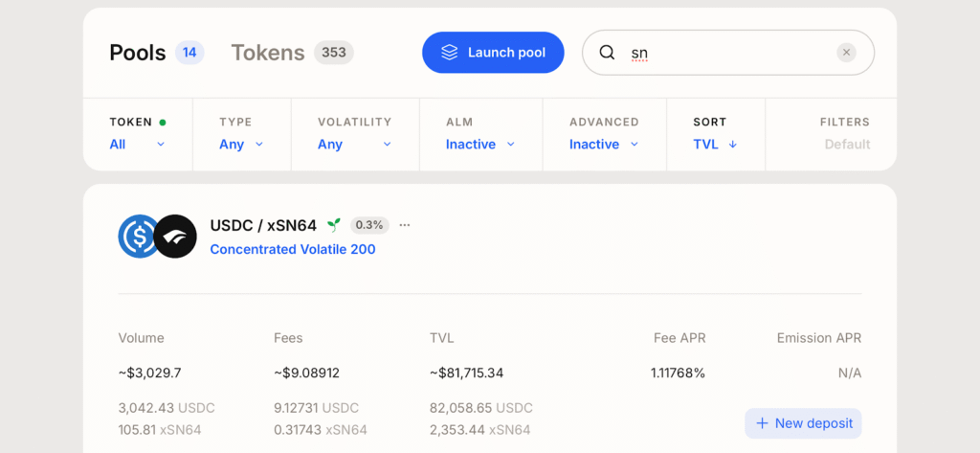Click the green sprout icon beside xSN64
The image size is (980, 453).
[333, 225]
